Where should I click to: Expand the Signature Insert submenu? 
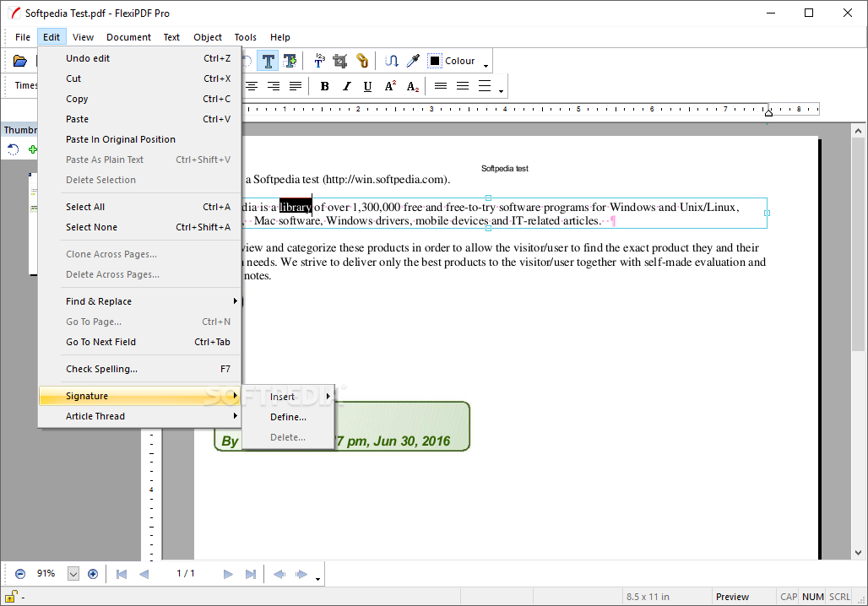[x=289, y=397]
